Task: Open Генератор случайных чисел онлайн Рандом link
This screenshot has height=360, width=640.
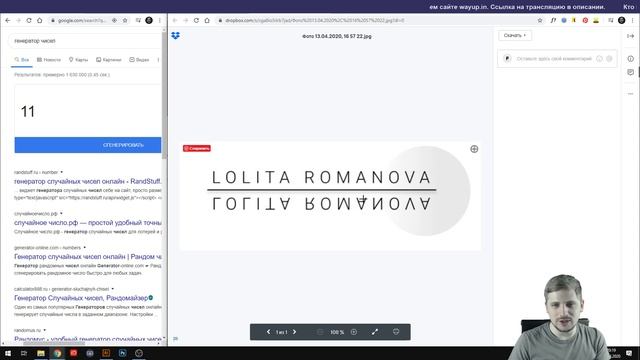Action: [88, 257]
